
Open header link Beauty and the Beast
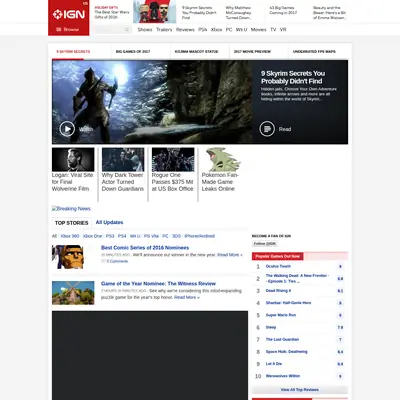[329, 12]
